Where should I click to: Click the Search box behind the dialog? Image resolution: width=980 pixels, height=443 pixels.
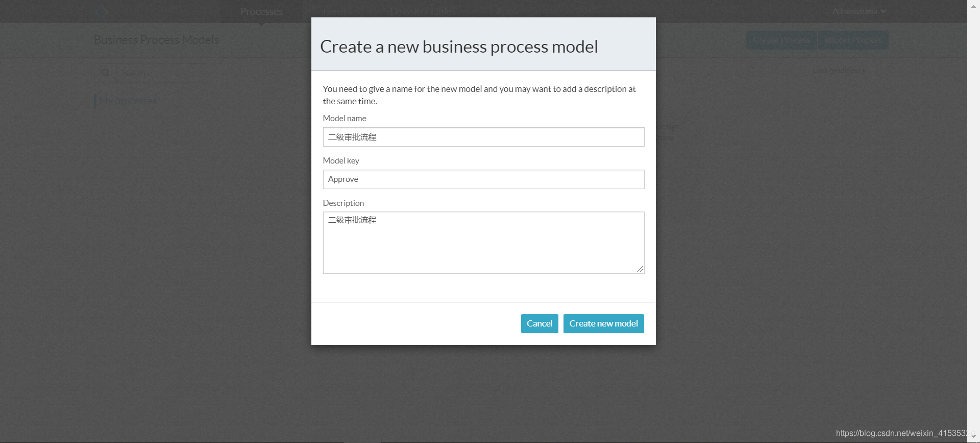pyautogui.click(x=161, y=73)
